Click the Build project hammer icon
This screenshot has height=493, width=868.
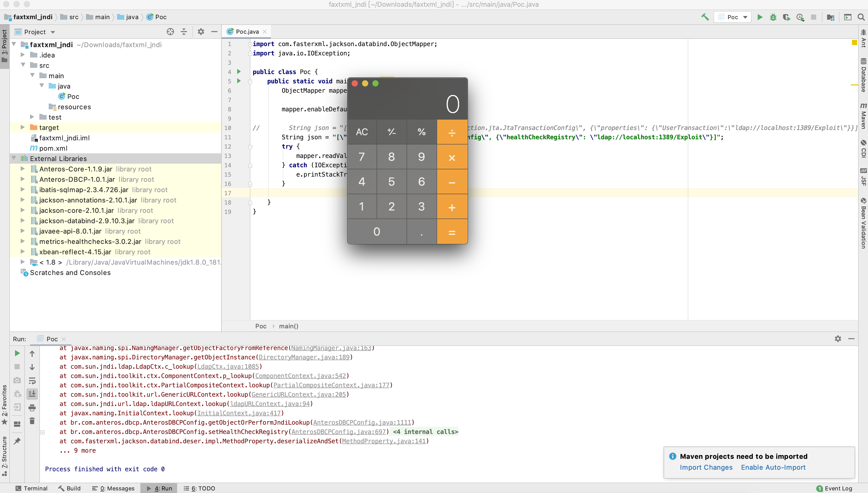705,17
